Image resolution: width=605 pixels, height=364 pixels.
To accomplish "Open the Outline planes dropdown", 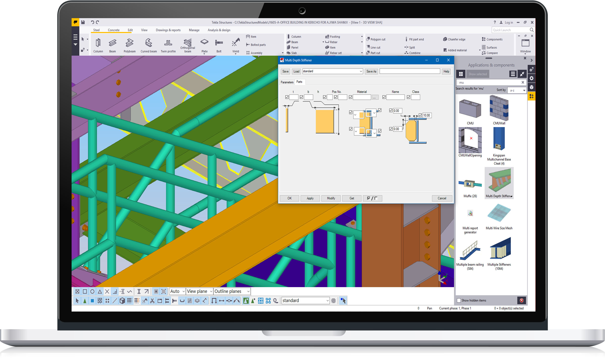I will 232,291.
